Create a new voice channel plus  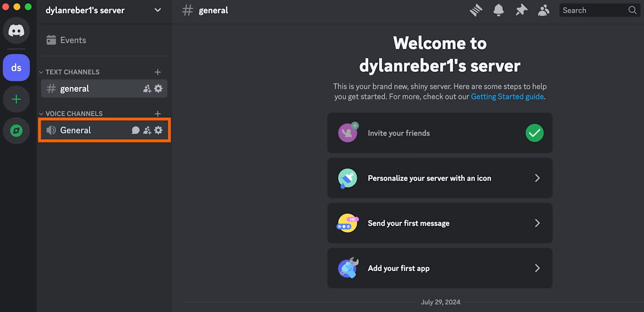coord(158,113)
